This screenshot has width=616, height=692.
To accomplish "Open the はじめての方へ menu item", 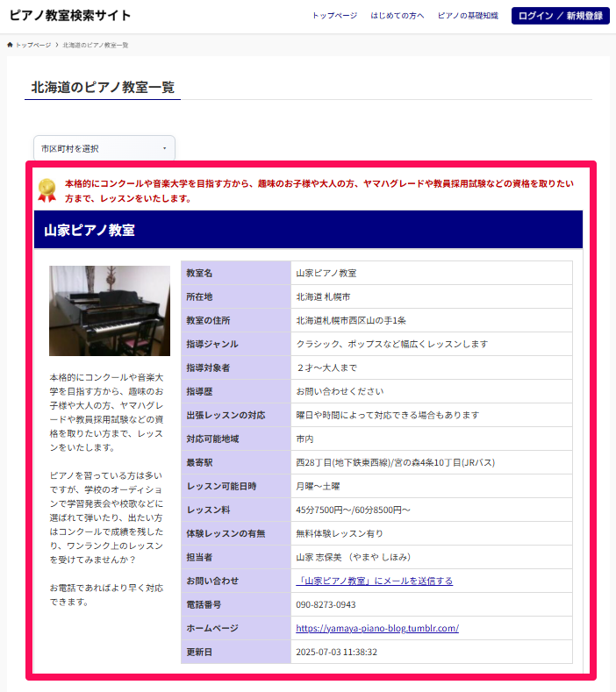I will (x=397, y=16).
